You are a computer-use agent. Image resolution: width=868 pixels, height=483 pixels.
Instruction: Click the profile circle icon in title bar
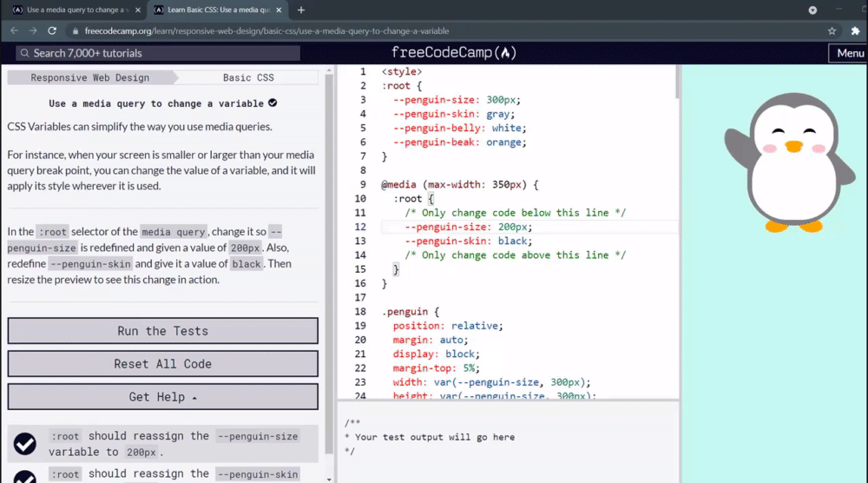tap(812, 10)
